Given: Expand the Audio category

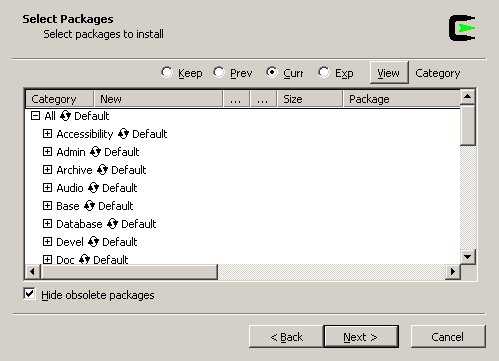Looking at the screenshot, I should coord(47,188).
